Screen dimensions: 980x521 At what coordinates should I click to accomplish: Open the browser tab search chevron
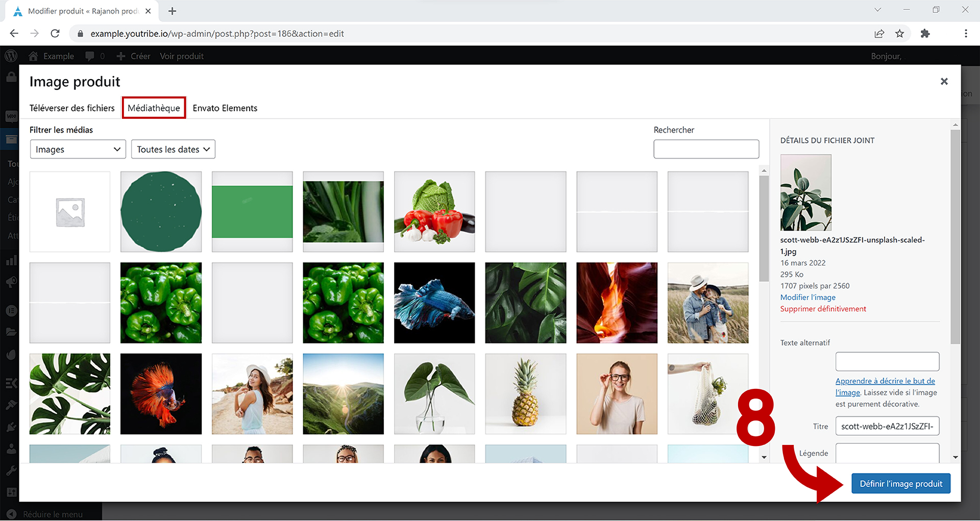tap(877, 10)
